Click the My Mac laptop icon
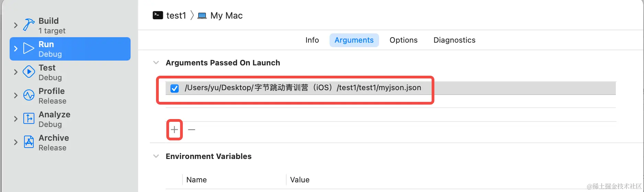Image resolution: width=644 pixels, height=192 pixels. 202,16
